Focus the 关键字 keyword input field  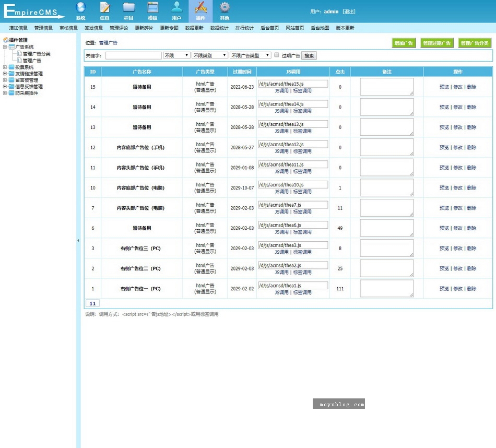coord(134,56)
